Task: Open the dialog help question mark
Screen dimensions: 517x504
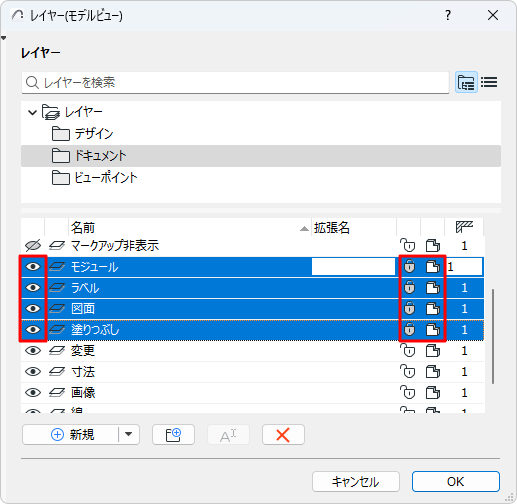Action: (448, 15)
